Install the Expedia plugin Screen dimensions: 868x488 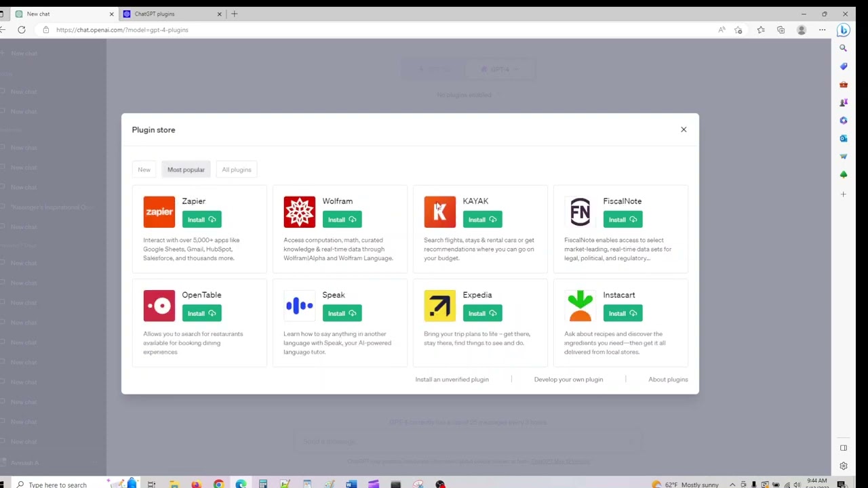(482, 313)
